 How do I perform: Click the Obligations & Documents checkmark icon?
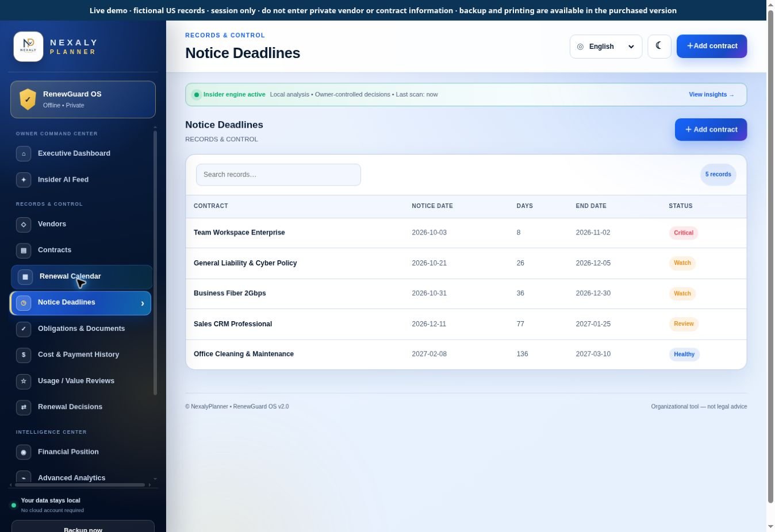[x=24, y=329]
